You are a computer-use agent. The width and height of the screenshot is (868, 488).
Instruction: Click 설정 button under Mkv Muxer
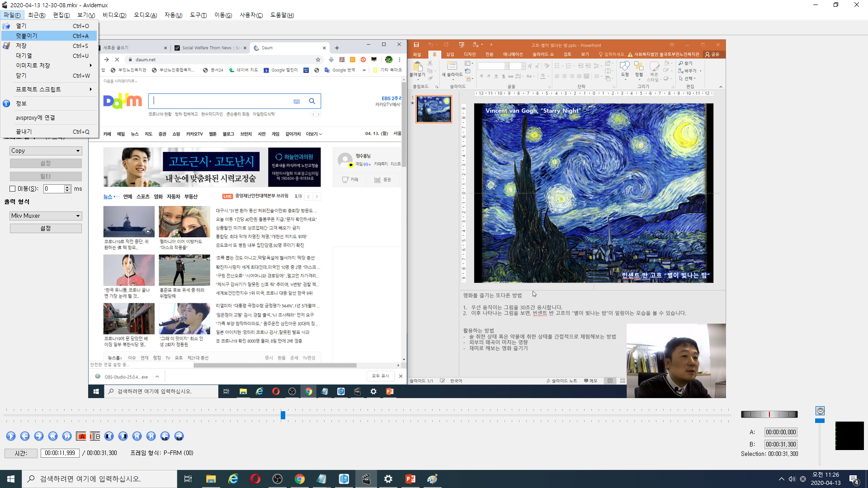point(46,229)
